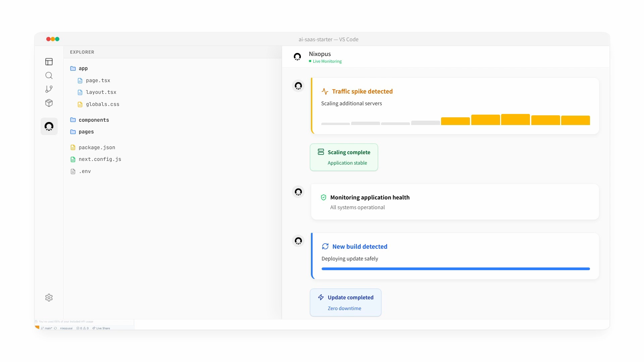Click the Deploying update safely text
Image resolution: width=644 pixels, height=362 pixels.
tap(350, 259)
